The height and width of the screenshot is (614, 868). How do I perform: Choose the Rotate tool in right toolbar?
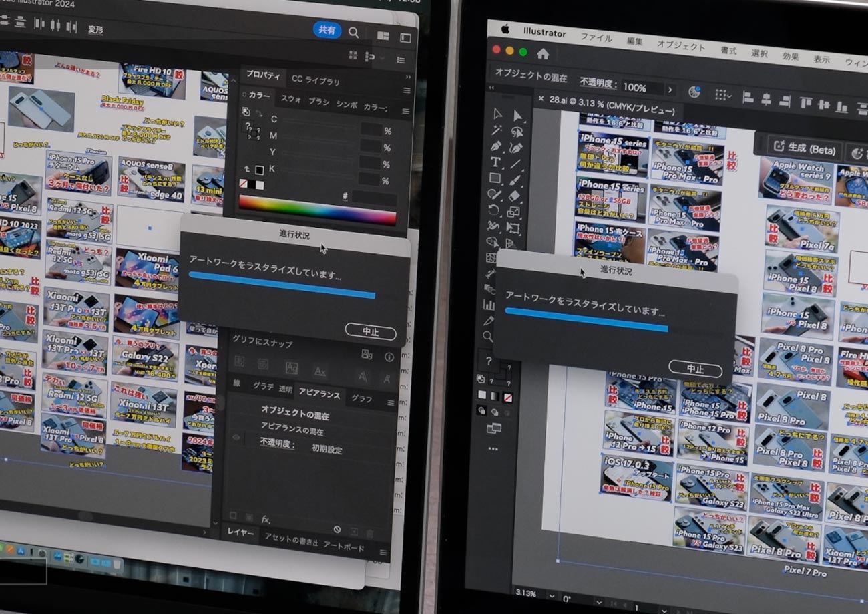(493, 210)
